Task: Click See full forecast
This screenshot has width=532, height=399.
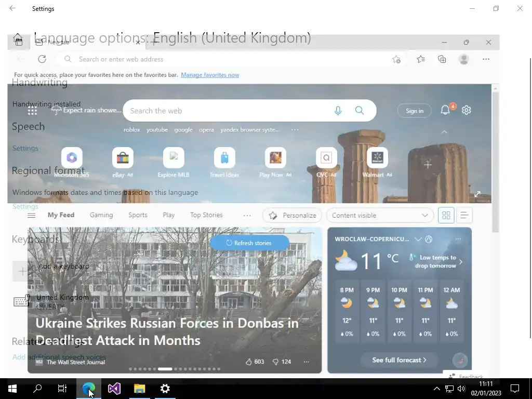Action: [399, 360]
